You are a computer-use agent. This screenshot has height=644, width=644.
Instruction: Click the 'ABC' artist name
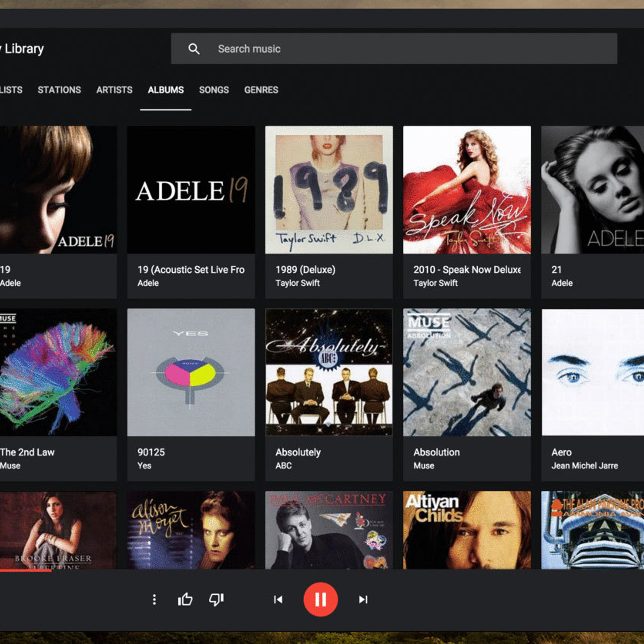283,466
